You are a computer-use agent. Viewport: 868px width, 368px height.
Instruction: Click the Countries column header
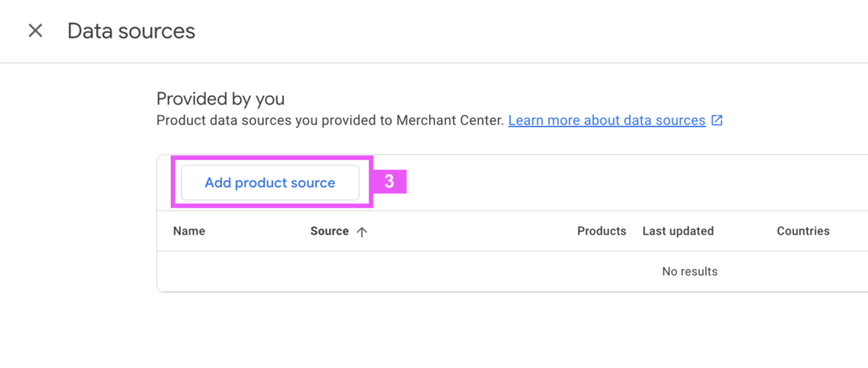(803, 231)
